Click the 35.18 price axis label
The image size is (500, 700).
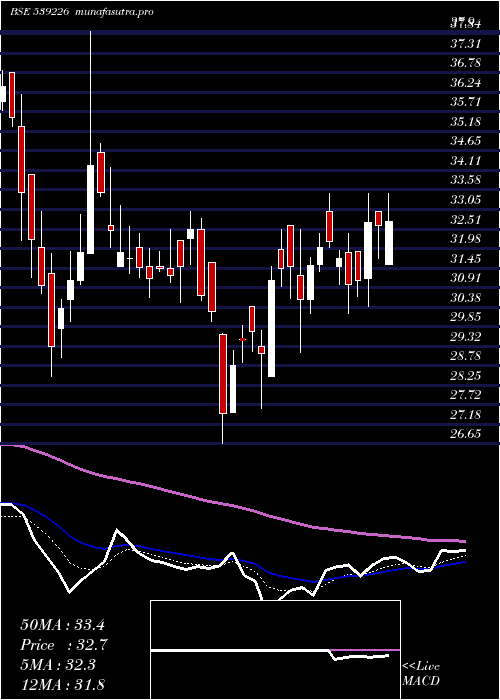tap(466, 121)
